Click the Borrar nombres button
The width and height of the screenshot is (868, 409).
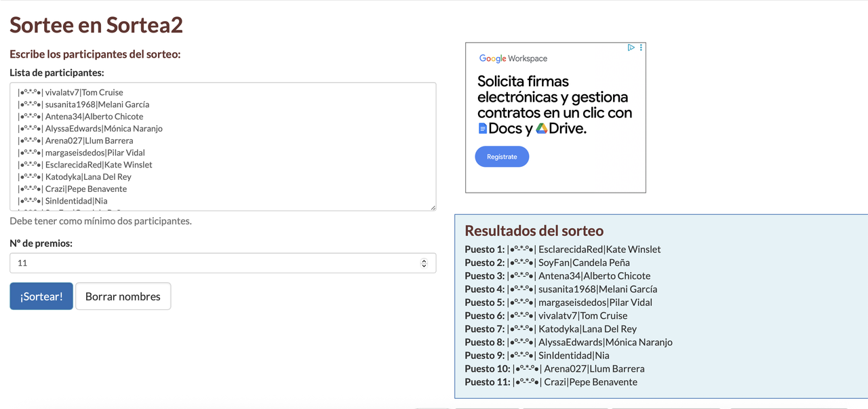click(123, 296)
